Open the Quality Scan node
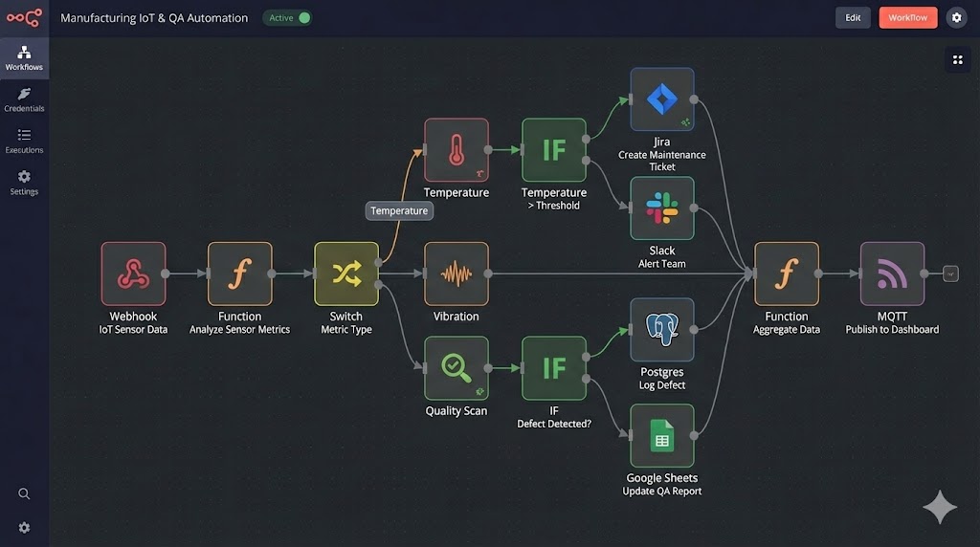 coord(457,368)
